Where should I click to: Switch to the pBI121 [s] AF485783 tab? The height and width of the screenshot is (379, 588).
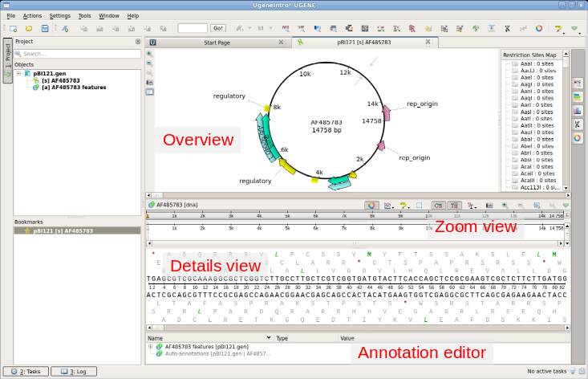(x=364, y=43)
